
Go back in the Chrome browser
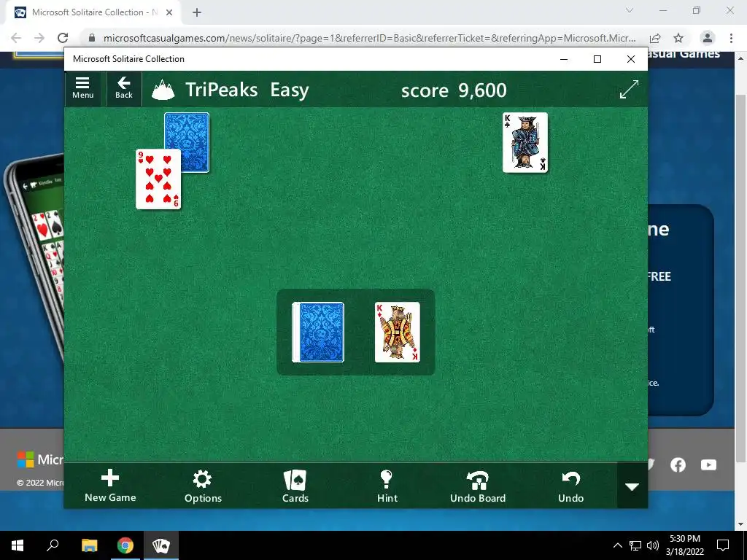16,38
